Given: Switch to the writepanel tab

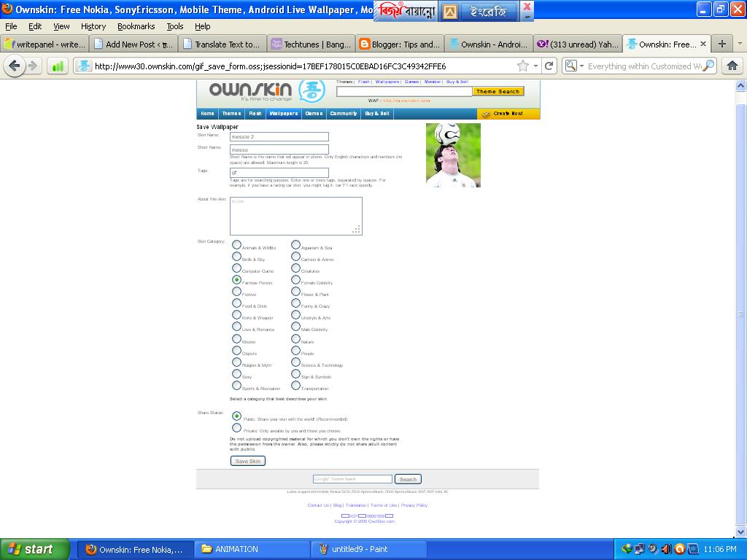Looking at the screenshot, I should tap(45, 44).
